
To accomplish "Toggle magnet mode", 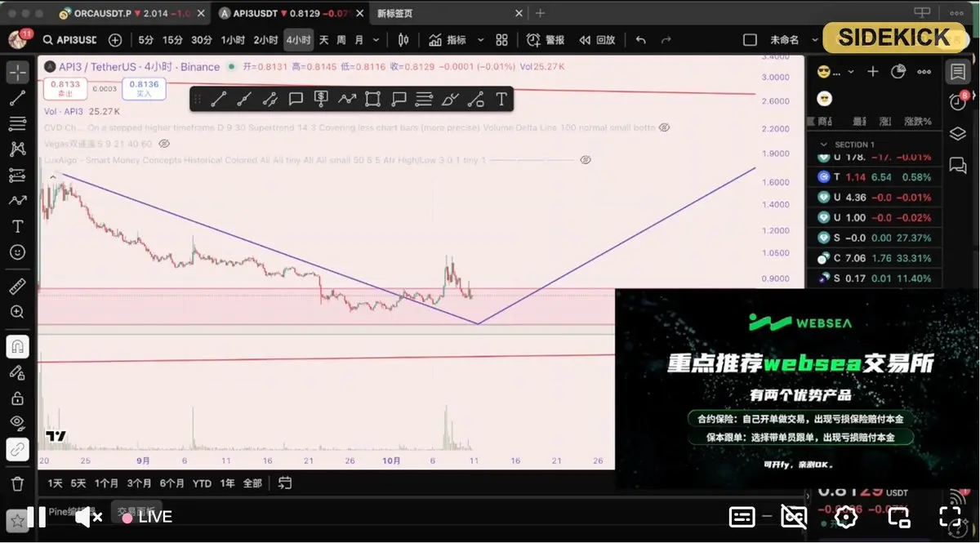I will point(17,346).
